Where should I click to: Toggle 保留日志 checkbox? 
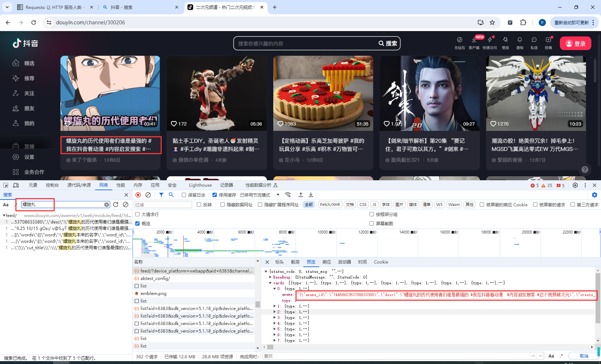coord(184,195)
